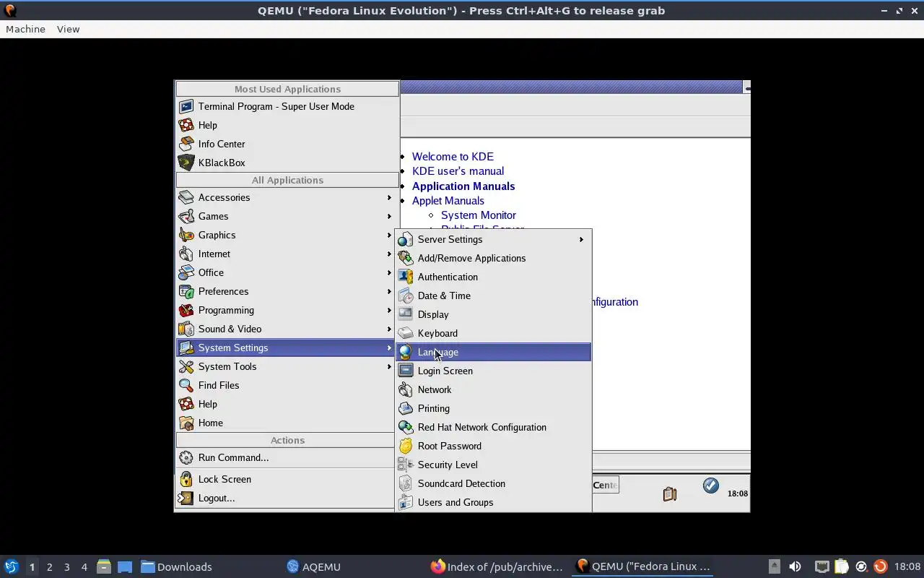The image size is (924, 578).
Task: Open Red Hat Network Configuration entry
Action: (x=494, y=427)
